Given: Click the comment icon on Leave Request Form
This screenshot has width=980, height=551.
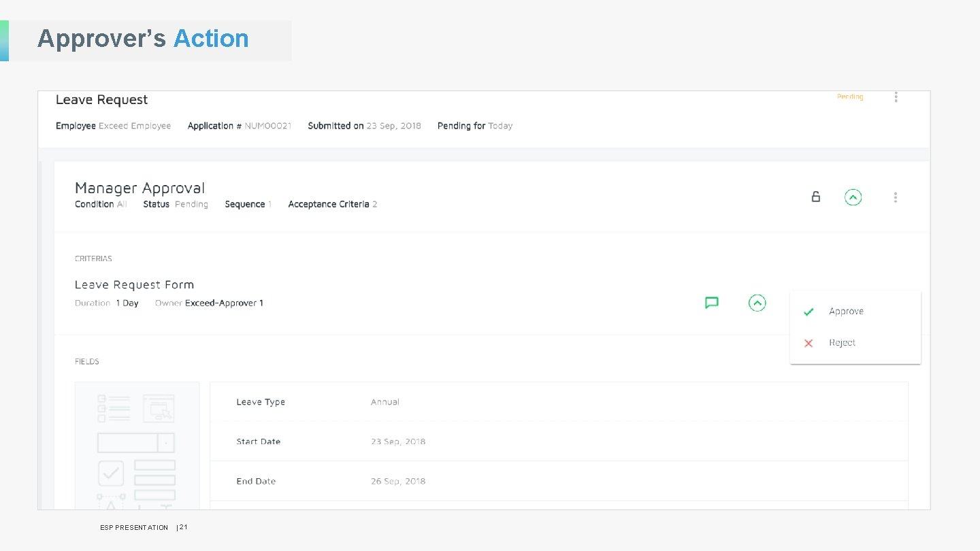Looking at the screenshot, I should pyautogui.click(x=710, y=303).
